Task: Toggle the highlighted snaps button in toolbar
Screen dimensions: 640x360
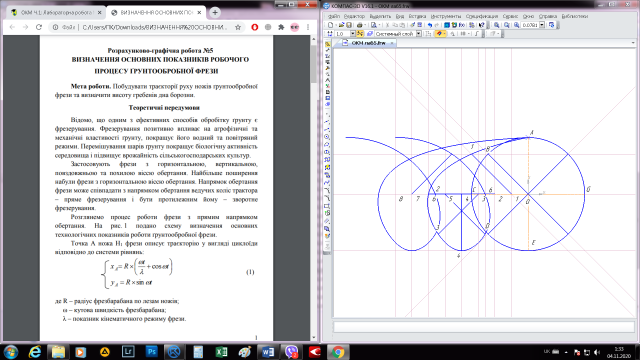Action: pos(439,34)
